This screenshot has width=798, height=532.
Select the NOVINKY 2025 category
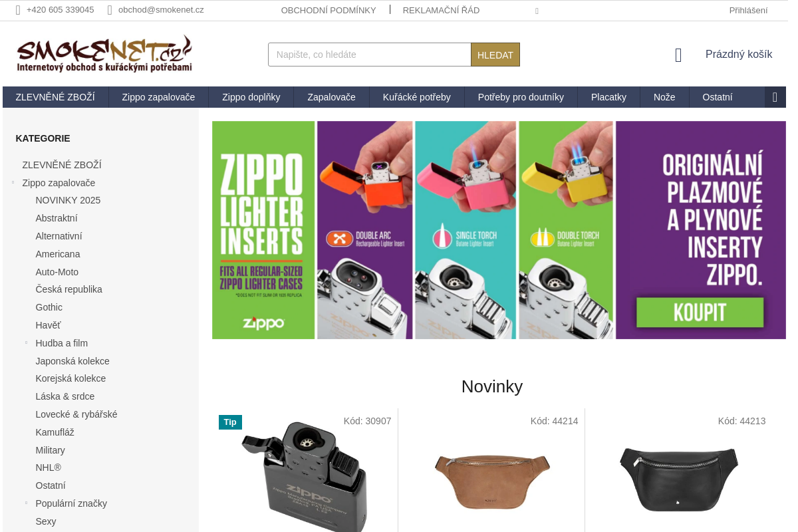[x=68, y=200]
